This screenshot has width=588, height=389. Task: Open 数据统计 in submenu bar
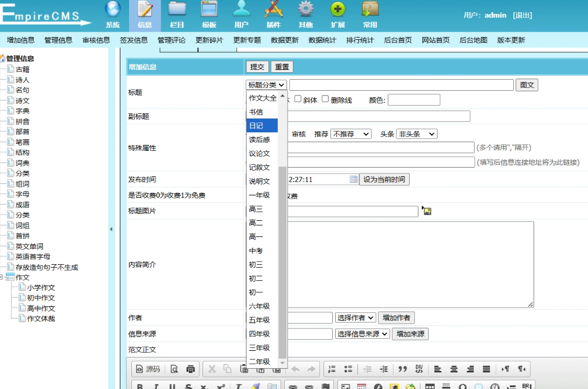tap(322, 40)
